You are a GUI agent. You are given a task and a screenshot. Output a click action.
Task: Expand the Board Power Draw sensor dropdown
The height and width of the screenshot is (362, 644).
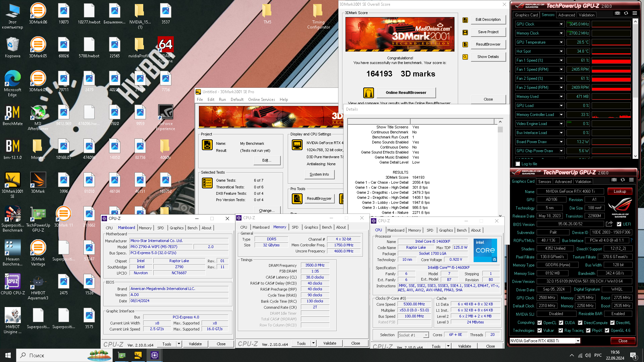click(x=561, y=142)
